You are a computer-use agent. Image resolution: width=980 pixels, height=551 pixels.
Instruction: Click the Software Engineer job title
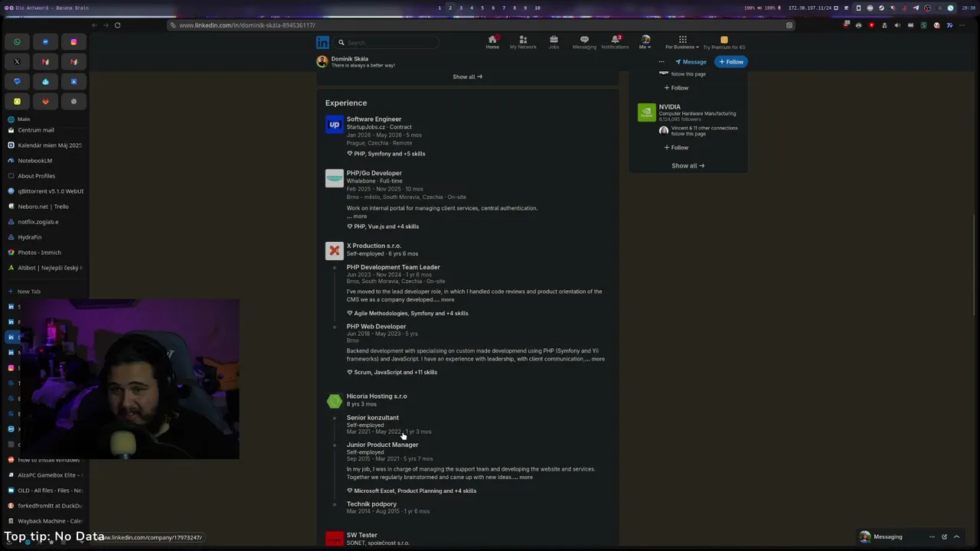point(374,119)
